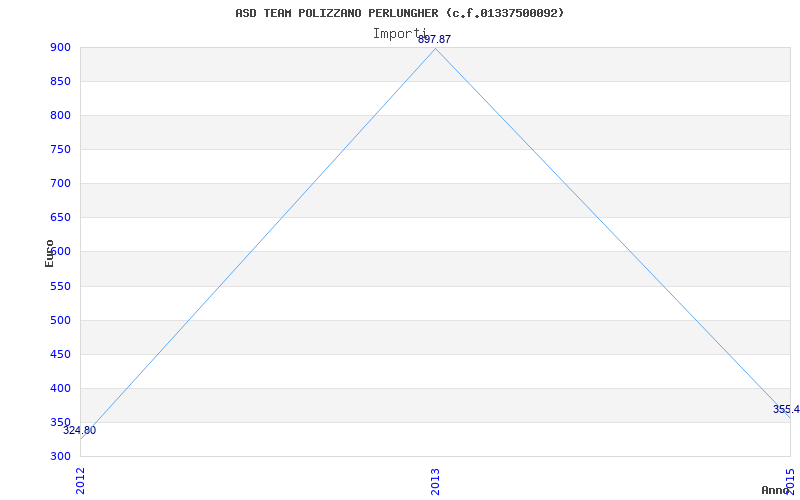Click the chart title ASD TEAM POLIZZANO PERLUNGHER
This screenshot has height=500, width=800.
(399, 13)
